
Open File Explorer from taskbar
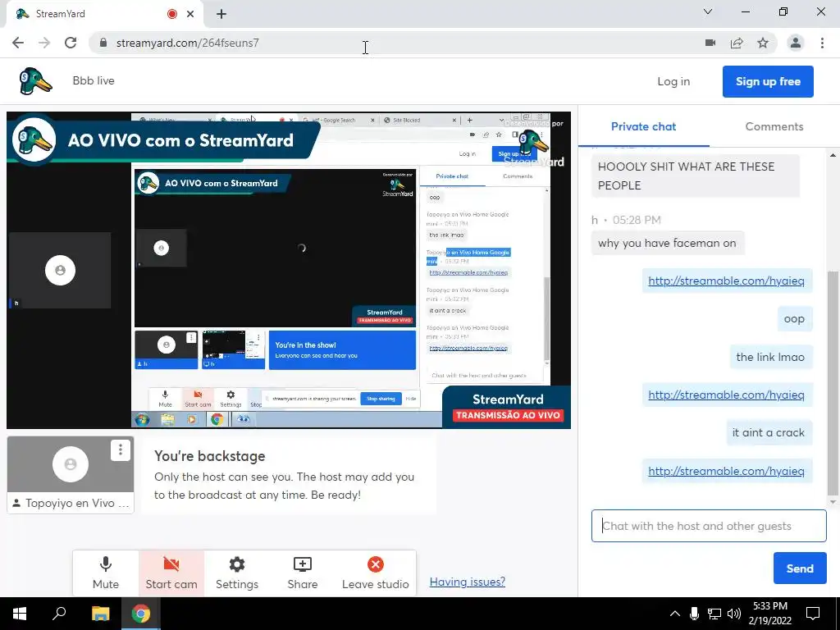pyautogui.click(x=100, y=614)
